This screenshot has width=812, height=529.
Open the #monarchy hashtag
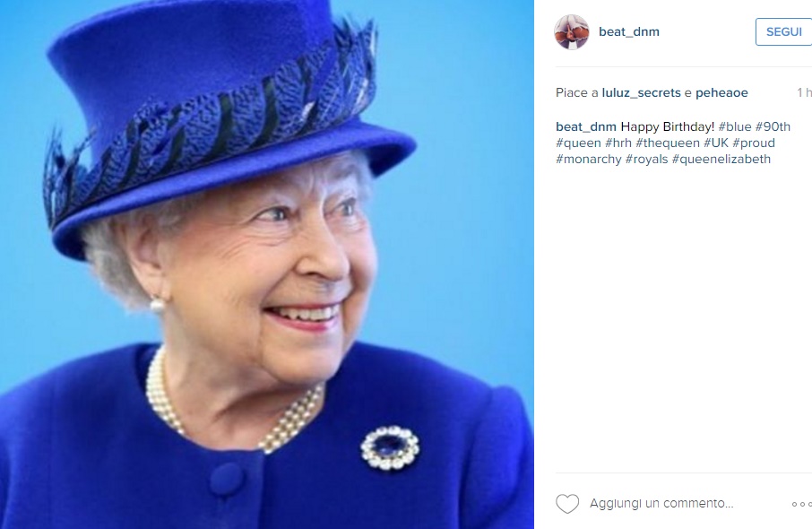tap(588, 159)
